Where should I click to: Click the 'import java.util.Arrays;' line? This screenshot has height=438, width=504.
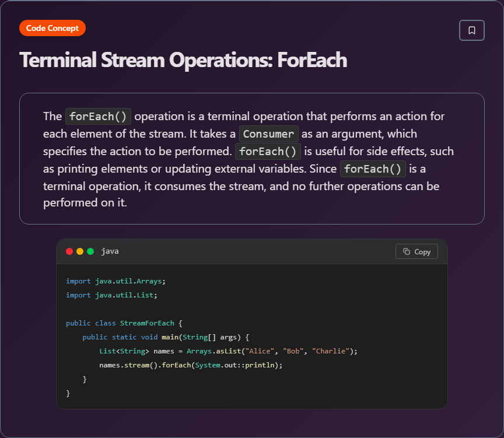point(116,281)
